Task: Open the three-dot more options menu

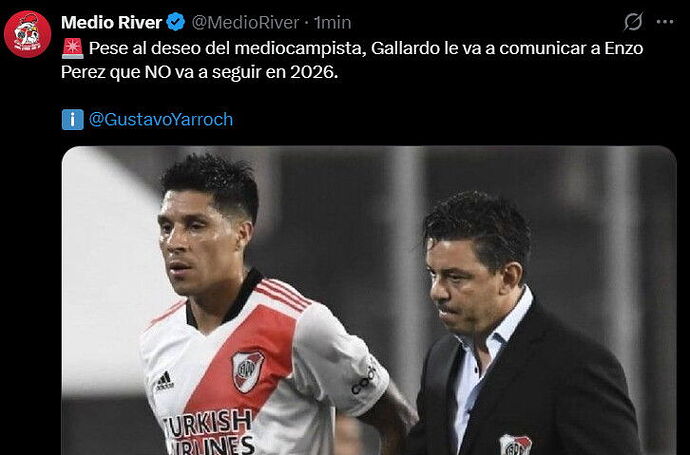Action: pos(664,22)
